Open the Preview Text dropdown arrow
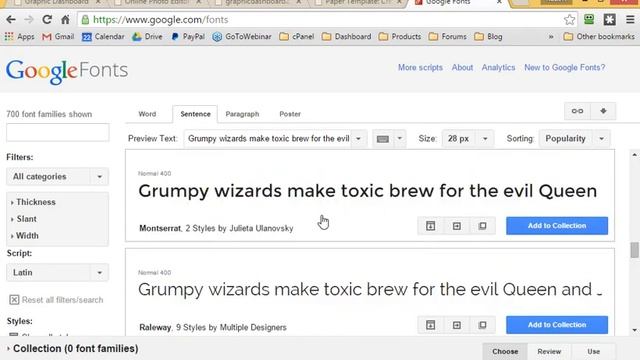Screen dimensions: 640x360 point(358,139)
